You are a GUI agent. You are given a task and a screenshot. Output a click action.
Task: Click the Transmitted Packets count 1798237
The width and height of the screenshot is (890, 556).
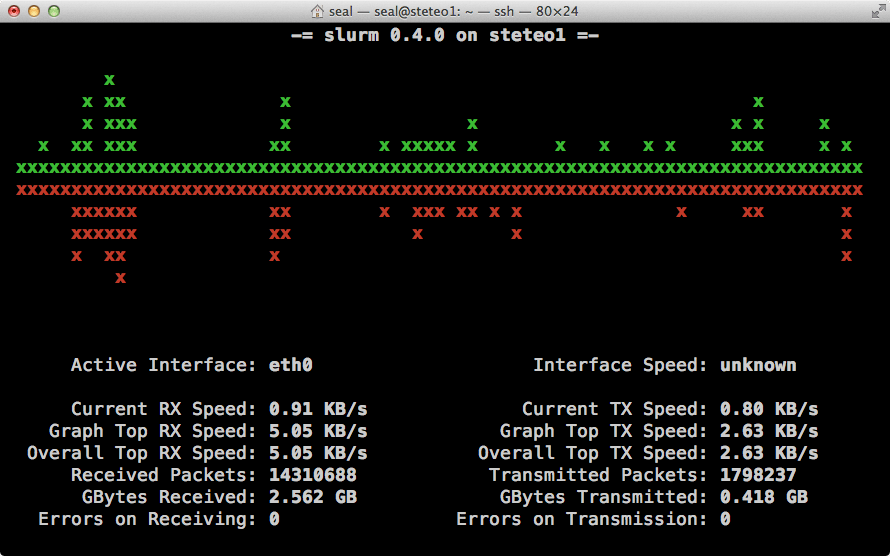pyautogui.click(x=758, y=475)
